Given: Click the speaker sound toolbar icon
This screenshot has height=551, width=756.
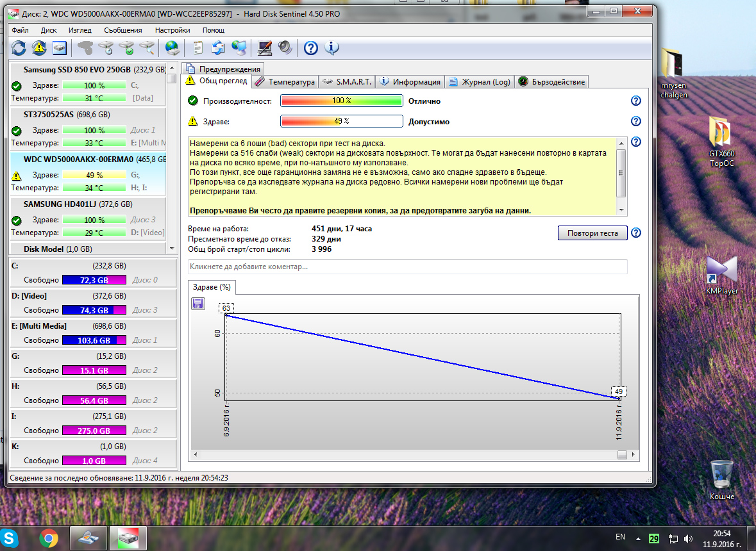Looking at the screenshot, I should (285, 47).
